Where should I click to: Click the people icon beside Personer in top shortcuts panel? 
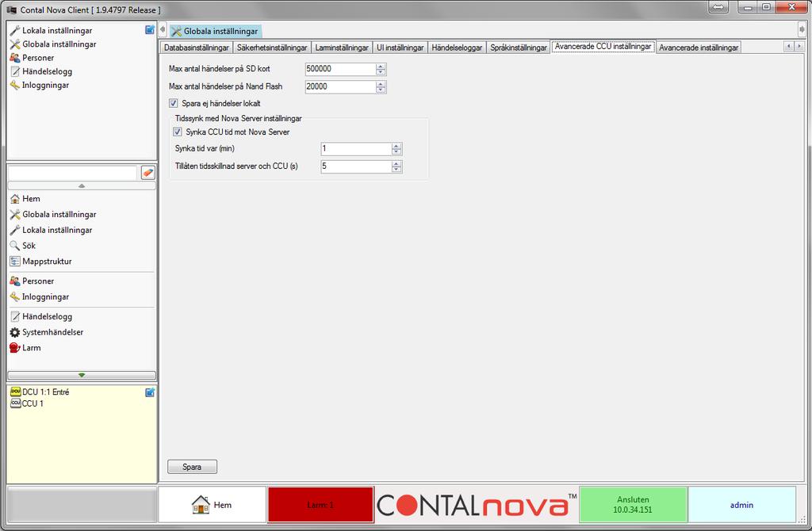tap(15, 57)
